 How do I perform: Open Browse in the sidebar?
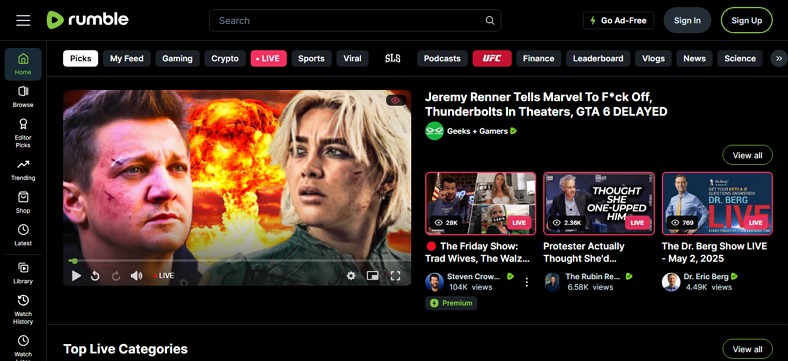click(x=23, y=97)
